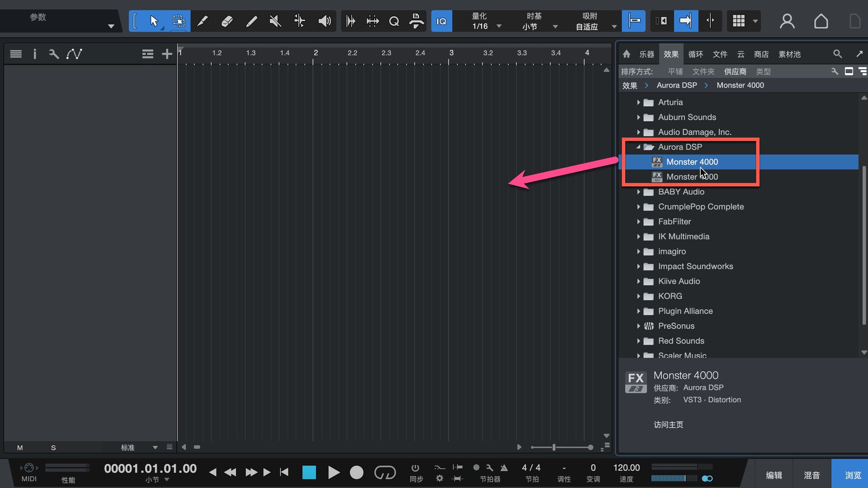Screen dimensions: 868x488
Task: Click the grid layout icon in the top toolbar
Action: pyautogui.click(x=739, y=21)
